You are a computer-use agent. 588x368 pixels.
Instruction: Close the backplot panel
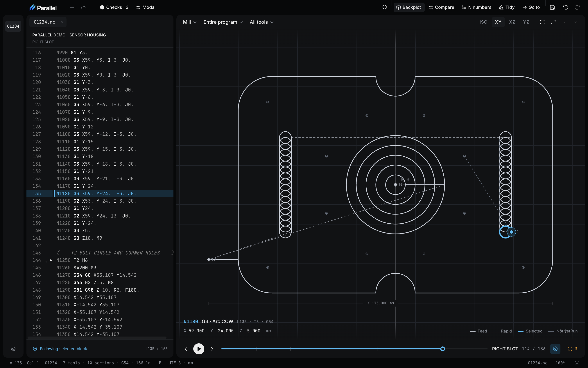[x=575, y=22]
